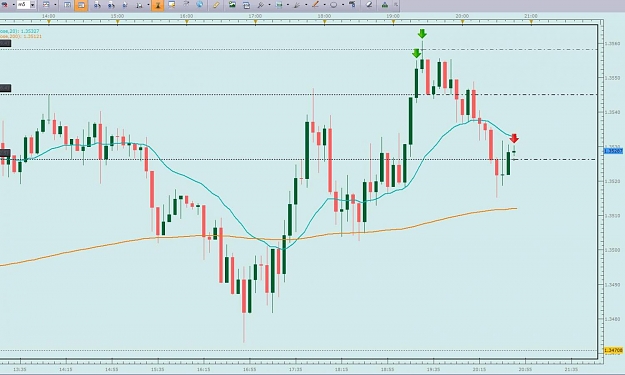Select the yellow ruler measuring tool
The height and width of the screenshot is (375, 625).
coord(216,5)
